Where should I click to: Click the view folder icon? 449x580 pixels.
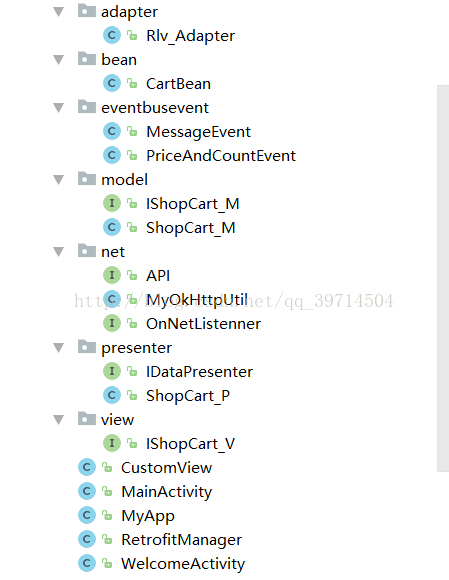click(87, 419)
